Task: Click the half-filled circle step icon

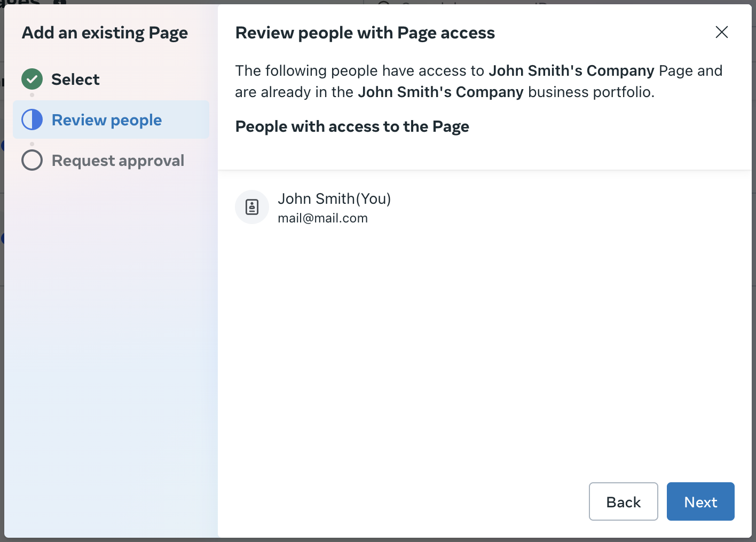Action: pyautogui.click(x=32, y=120)
